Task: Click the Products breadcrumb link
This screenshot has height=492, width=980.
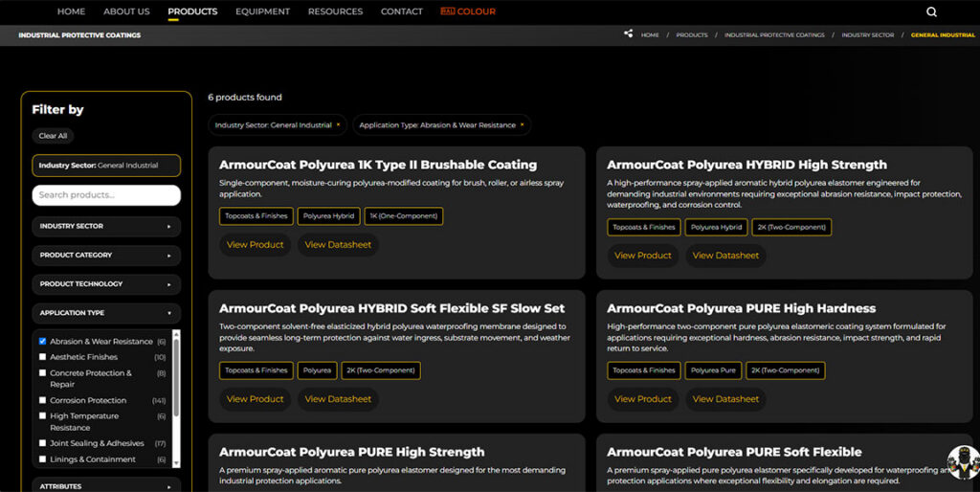Action: coord(692,35)
